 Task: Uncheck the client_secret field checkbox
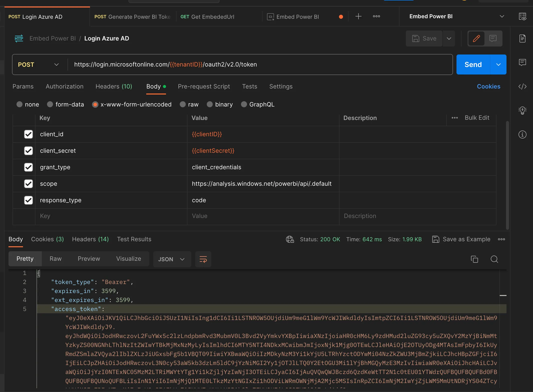tap(28, 150)
